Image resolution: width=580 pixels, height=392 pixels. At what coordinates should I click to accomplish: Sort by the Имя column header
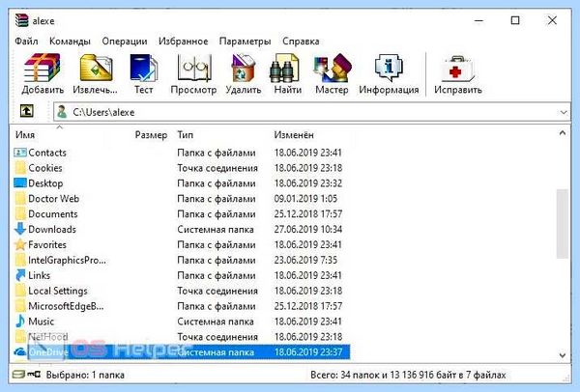(x=25, y=135)
